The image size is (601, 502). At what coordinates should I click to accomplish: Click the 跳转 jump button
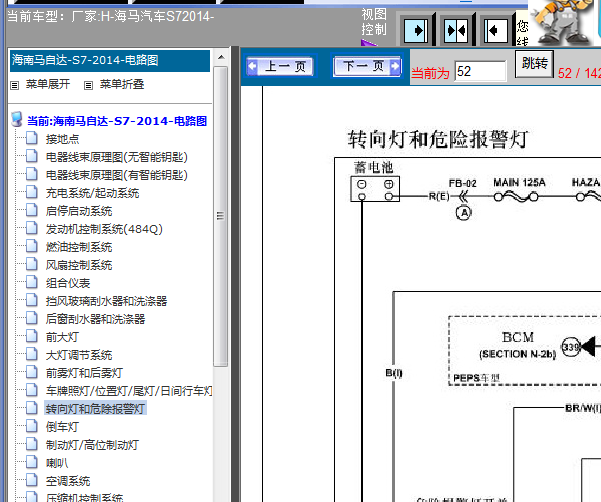tap(534, 64)
